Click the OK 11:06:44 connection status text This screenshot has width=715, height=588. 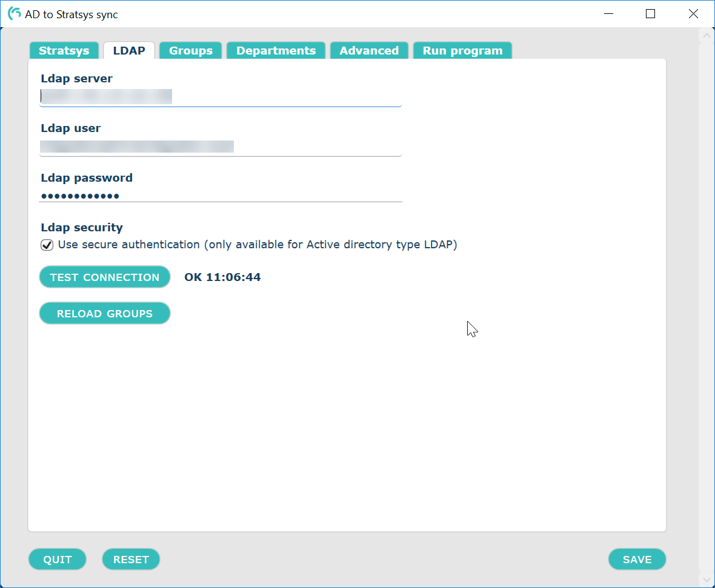coord(222,277)
